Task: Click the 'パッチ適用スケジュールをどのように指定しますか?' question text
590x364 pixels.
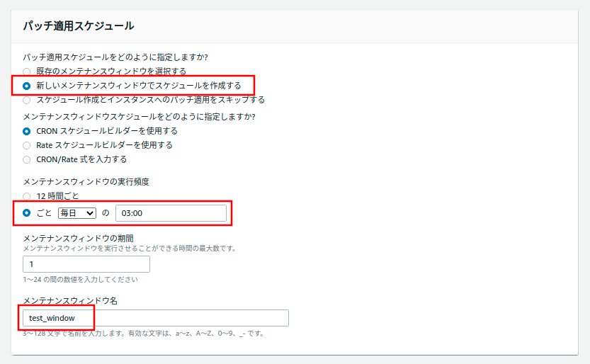Action: pos(120,57)
